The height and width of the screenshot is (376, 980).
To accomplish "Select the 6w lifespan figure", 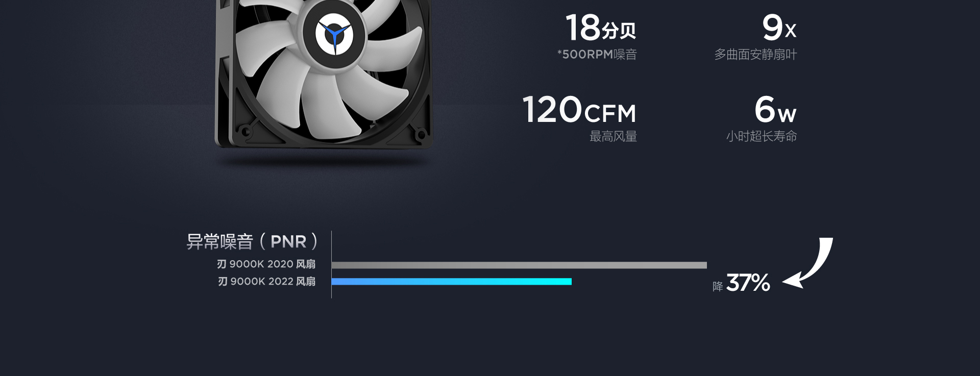I will 775,110.
